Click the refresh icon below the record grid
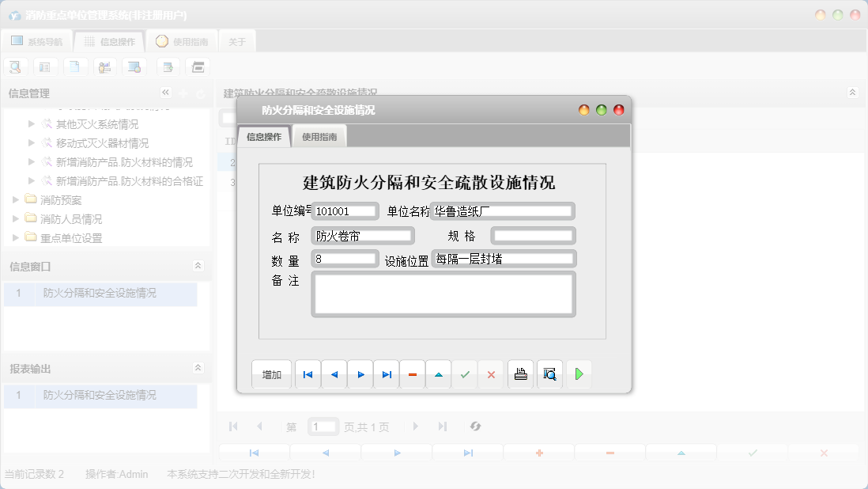868x489 pixels. 475,426
